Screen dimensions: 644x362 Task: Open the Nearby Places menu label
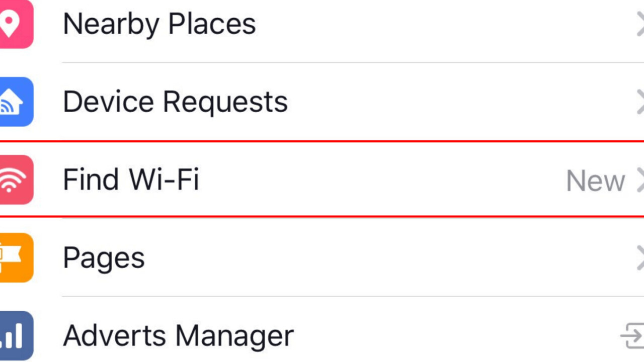(159, 24)
